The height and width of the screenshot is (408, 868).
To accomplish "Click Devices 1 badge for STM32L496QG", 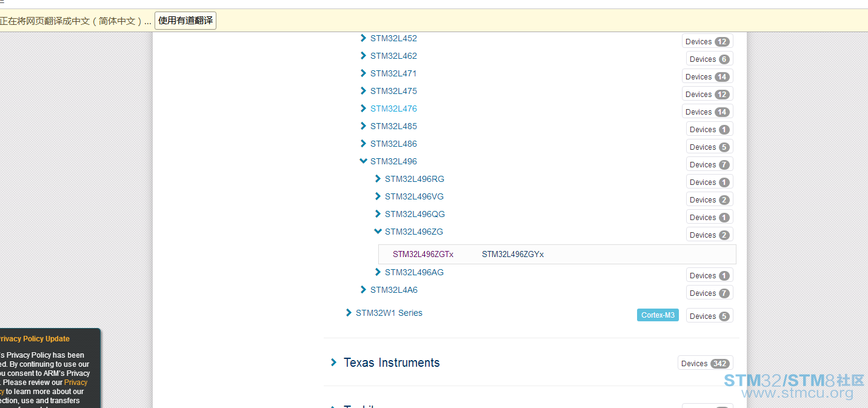I will [x=710, y=217].
